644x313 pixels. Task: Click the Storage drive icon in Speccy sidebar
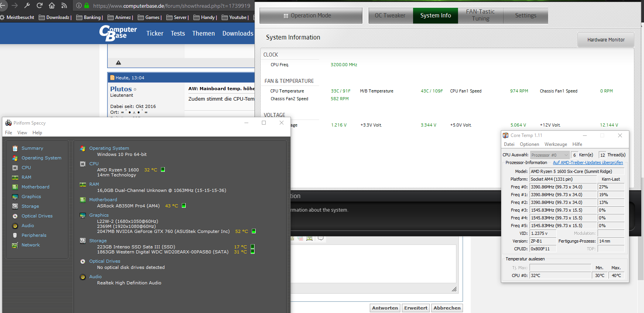(15, 206)
